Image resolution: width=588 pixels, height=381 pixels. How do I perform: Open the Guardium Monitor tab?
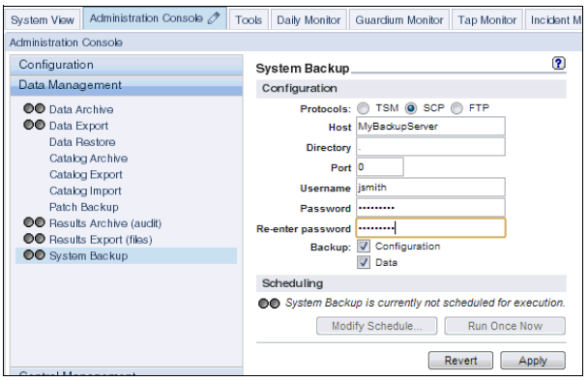point(399,19)
